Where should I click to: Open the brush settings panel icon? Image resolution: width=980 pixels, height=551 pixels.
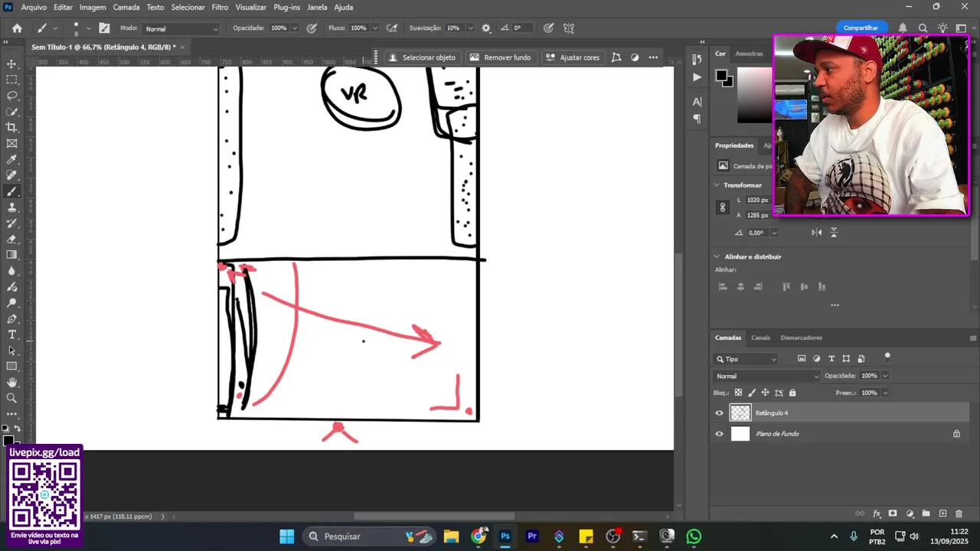(x=104, y=28)
